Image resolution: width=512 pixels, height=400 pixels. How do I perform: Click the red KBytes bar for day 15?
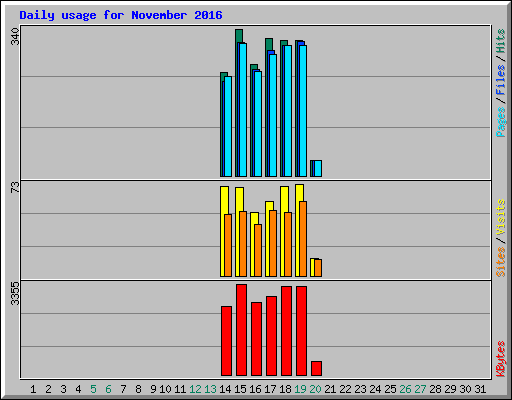(x=241, y=330)
